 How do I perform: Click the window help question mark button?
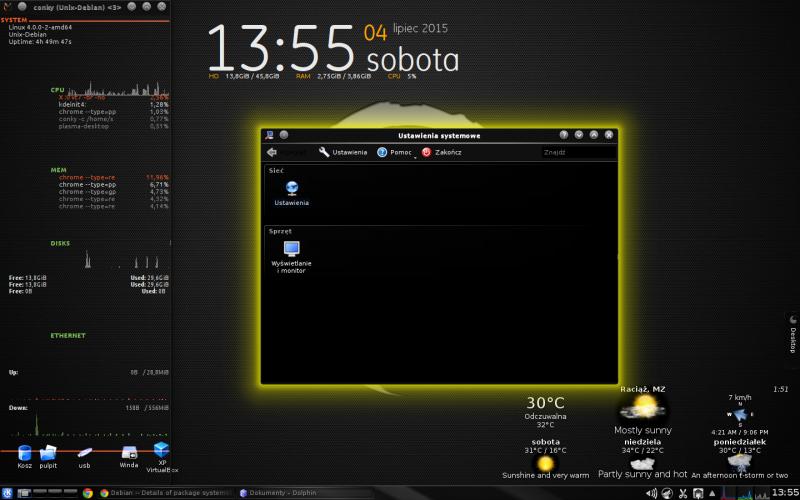pyautogui.click(x=564, y=135)
